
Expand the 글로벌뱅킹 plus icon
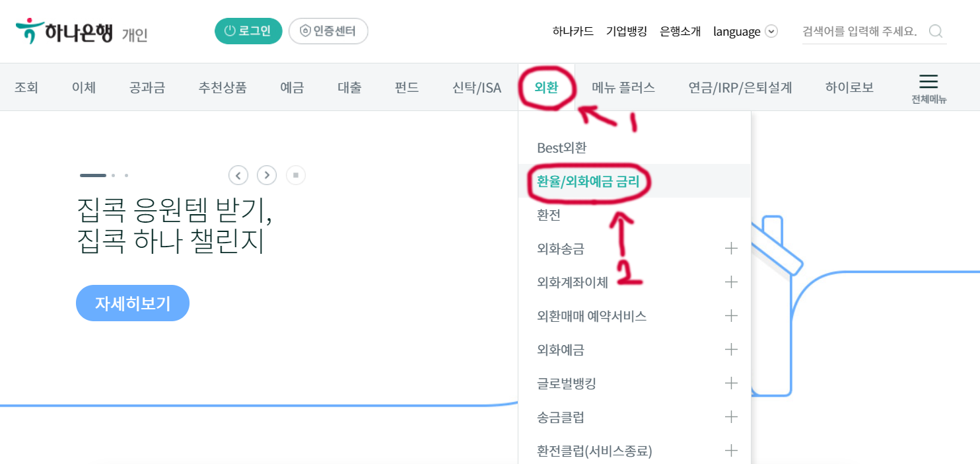[x=731, y=383]
